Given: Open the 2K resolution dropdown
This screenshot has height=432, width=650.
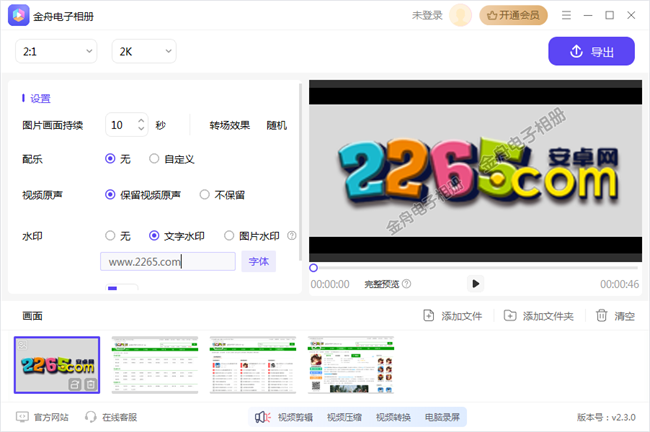Looking at the screenshot, I should 143,51.
